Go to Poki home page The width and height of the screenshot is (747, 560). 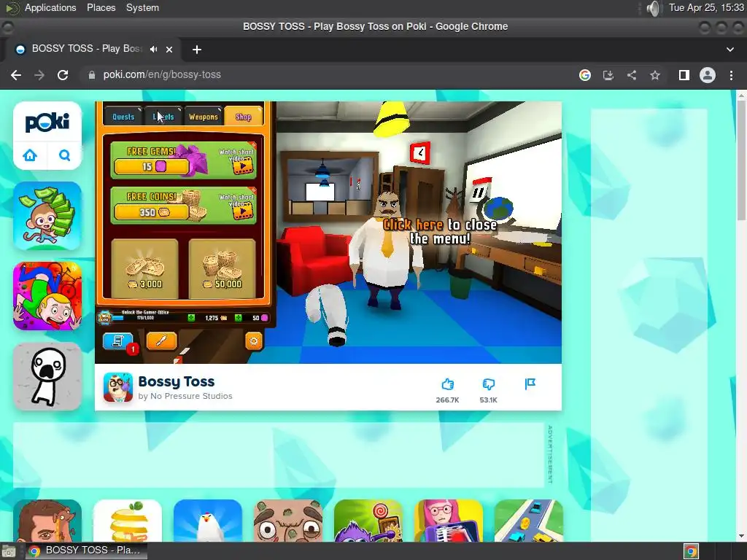(x=30, y=155)
